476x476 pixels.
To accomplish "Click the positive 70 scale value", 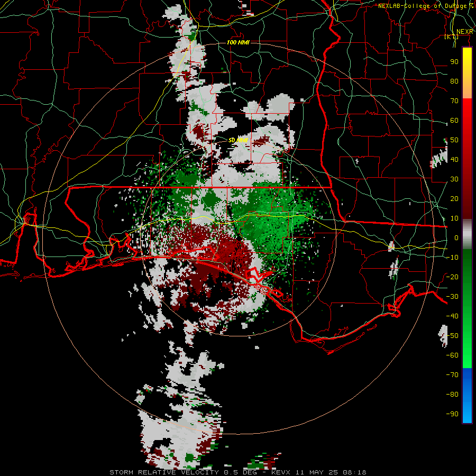I will click(x=454, y=101).
